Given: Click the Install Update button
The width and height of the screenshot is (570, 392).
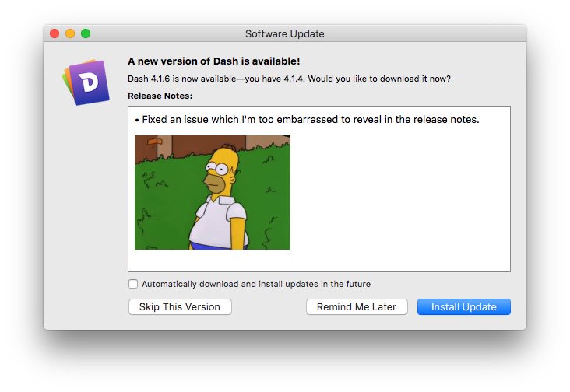Looking at the screenshot, I should point(463,306).
